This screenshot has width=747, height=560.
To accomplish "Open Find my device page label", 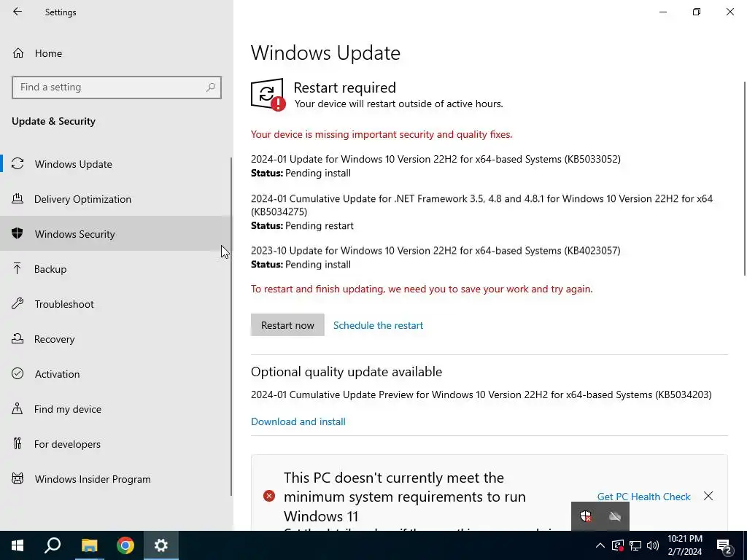I will [68, 409].
